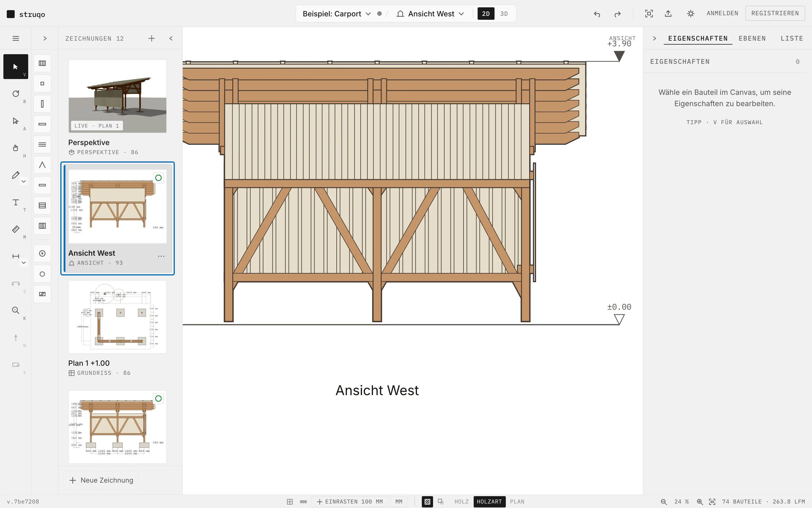Toggle hatch fill display in status bar
This screenshot has height=508, width=812.
[x=427, y=502]
